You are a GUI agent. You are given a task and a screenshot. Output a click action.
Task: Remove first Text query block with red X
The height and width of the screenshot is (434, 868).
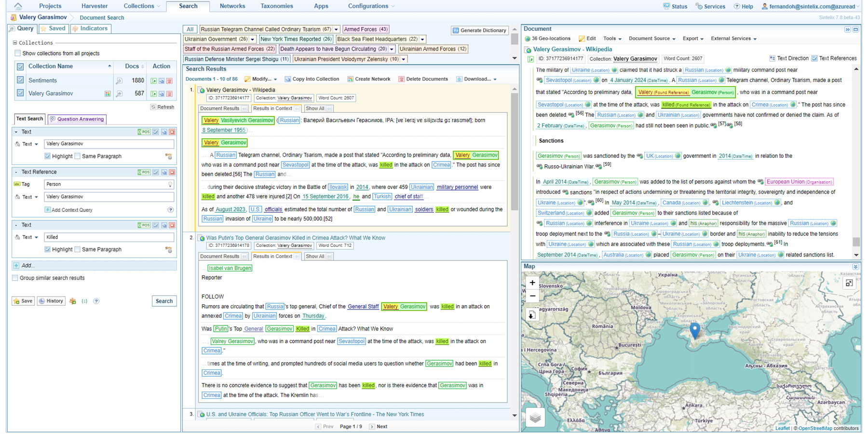pos(172,132)
